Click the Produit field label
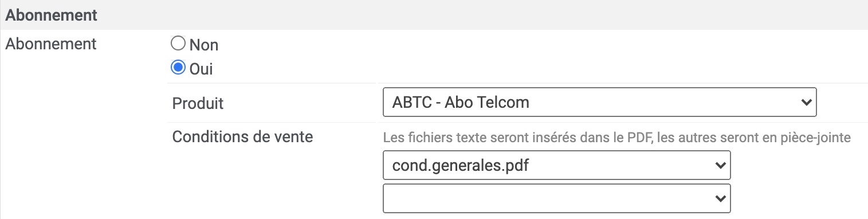868x219 pixels. (x=198, y=104)
